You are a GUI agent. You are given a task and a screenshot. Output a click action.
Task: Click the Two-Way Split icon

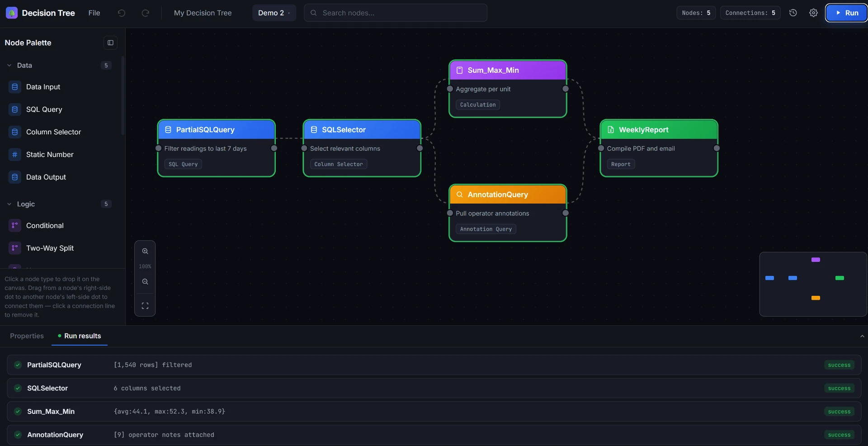(15, 248)
